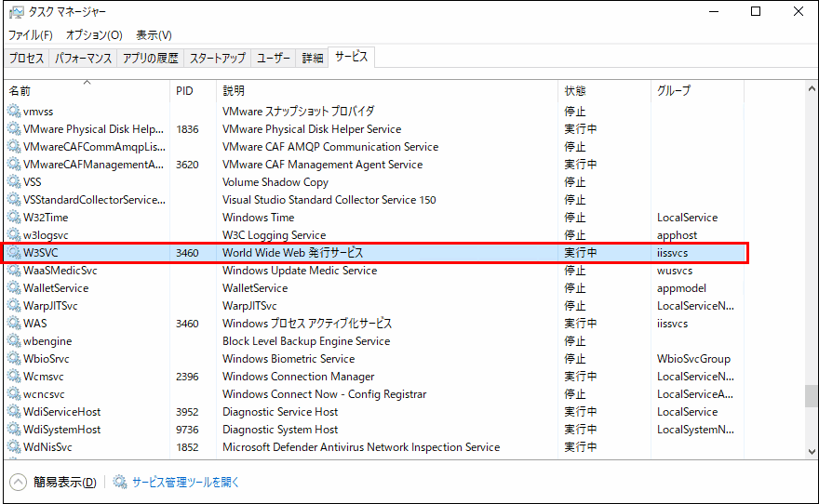This screenshot has width=819, height=504.
Task: Select the gear icon beside VSS
Action: click(x=14, y=182)
